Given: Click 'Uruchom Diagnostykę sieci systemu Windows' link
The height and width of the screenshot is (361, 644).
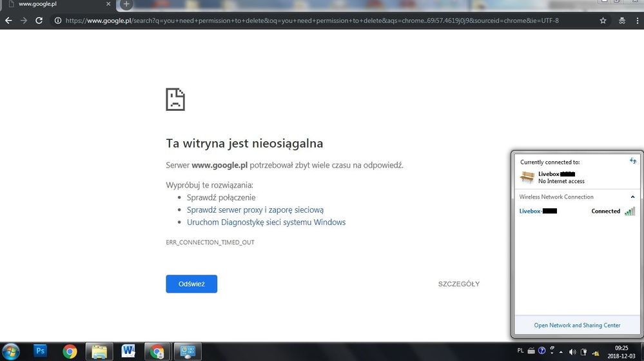Looking at the screenshot, I should pos(266,222).
